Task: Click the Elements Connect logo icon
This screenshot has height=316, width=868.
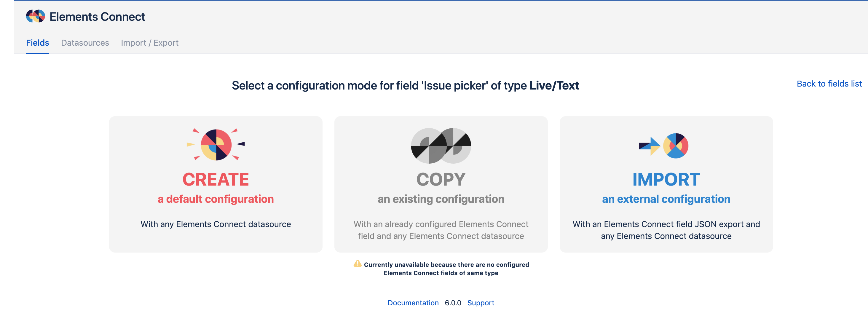Action: click(35, 16)
